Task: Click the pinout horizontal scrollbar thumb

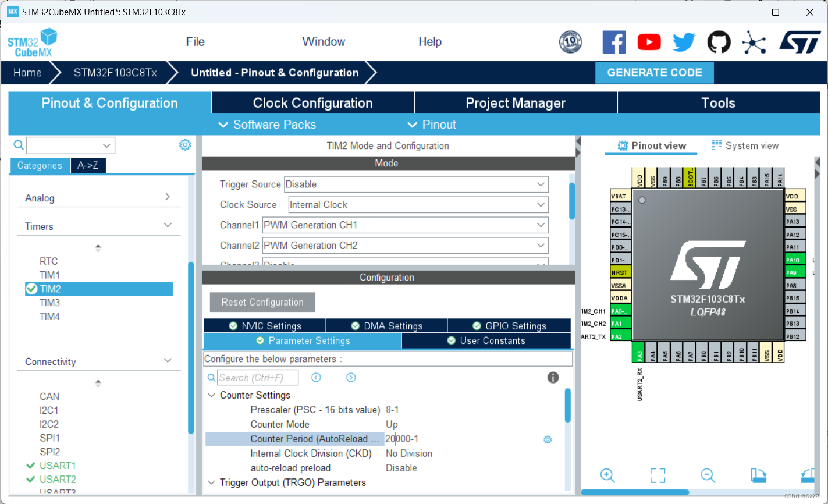Action: tap(635, 492)
